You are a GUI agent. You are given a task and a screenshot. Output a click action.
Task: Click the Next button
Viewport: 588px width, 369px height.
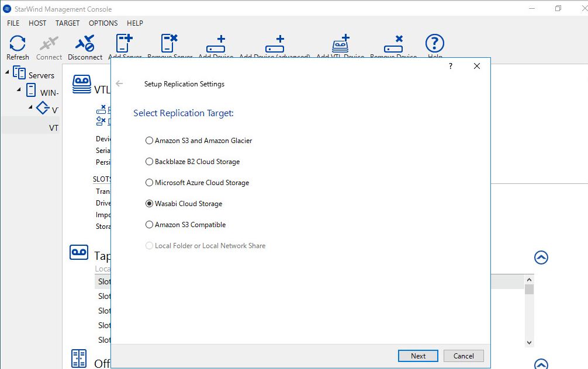click(x=418, y=356)
